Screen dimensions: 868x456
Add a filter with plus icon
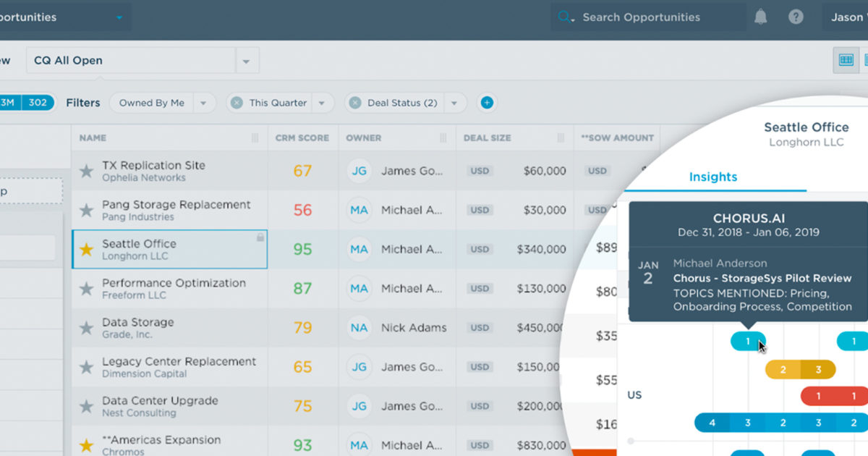tap(487, 103)
